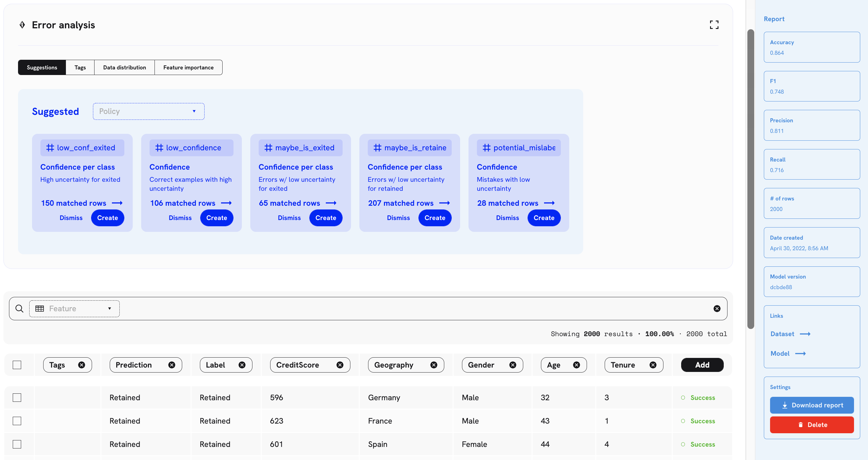The width and height of the screenshot is (868, 460).
Task: Remove the Tags column with its X icon
Action: pos(81,365)
